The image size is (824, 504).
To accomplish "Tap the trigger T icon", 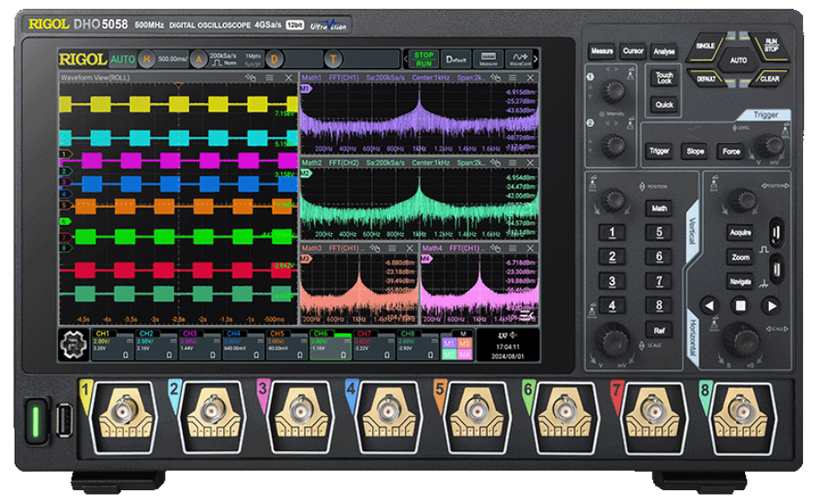I will tap(334, 60).
